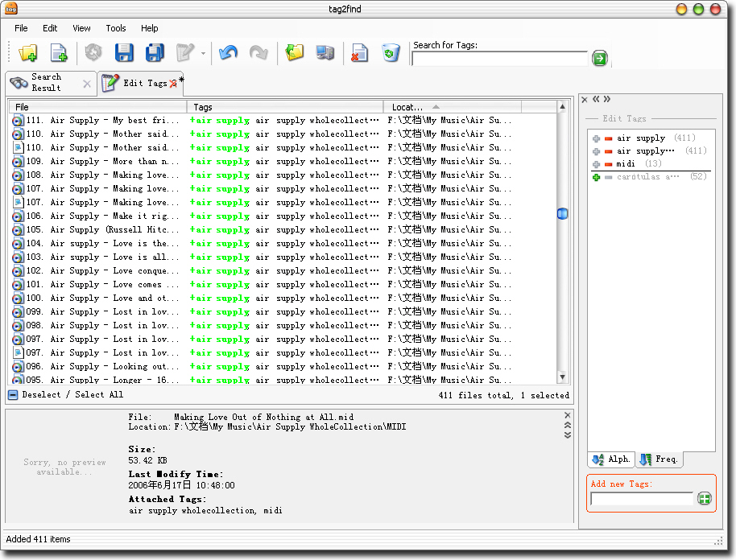Click the add file toolbar icon
This screenshot has height=560, width=736.
tap(59, 53)
